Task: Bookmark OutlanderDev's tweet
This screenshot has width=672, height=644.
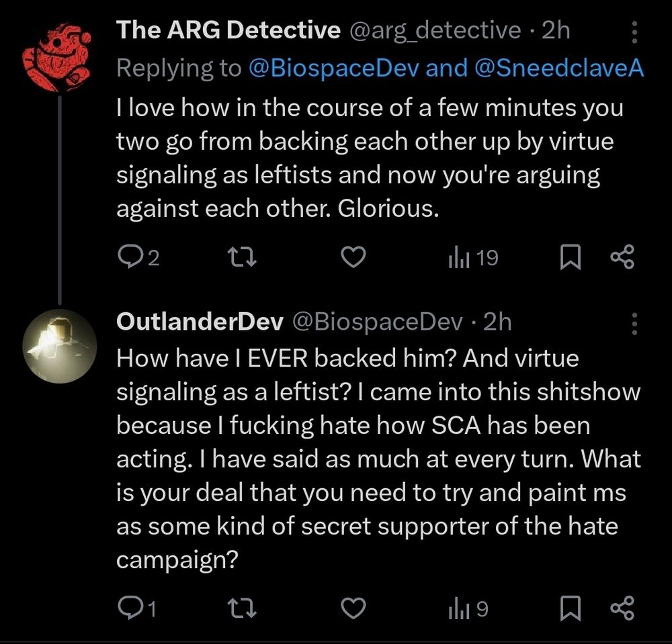Action: coord(571,609)
